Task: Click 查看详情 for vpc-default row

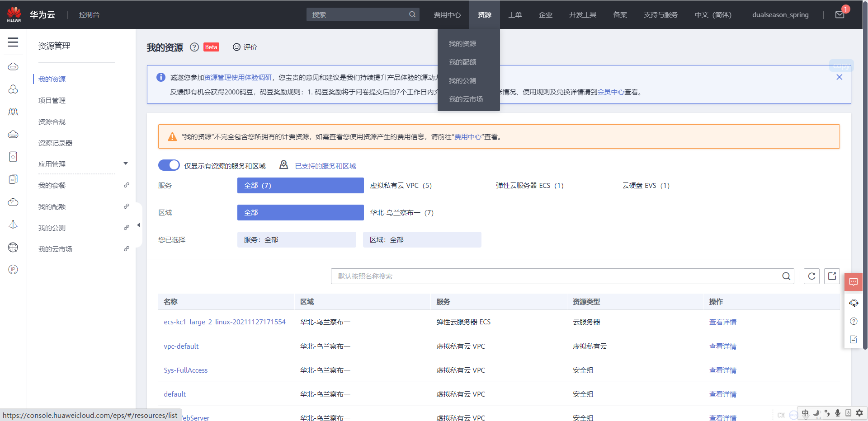Action: point(723,346)
